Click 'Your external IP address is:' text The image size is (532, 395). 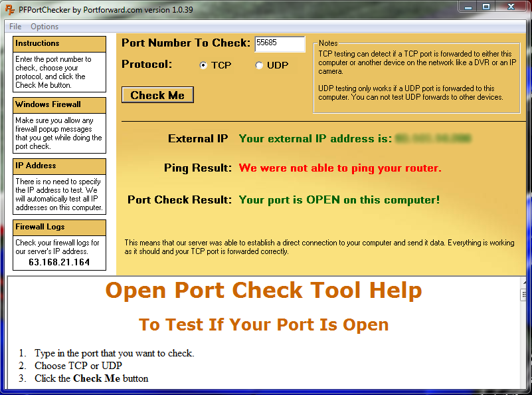click(x=315, y=138)
